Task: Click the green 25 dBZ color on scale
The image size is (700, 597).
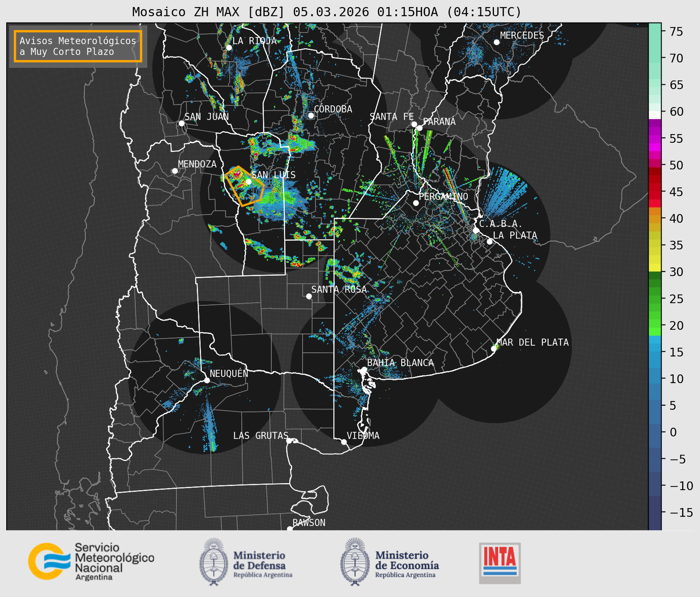Action: point(654,298)
